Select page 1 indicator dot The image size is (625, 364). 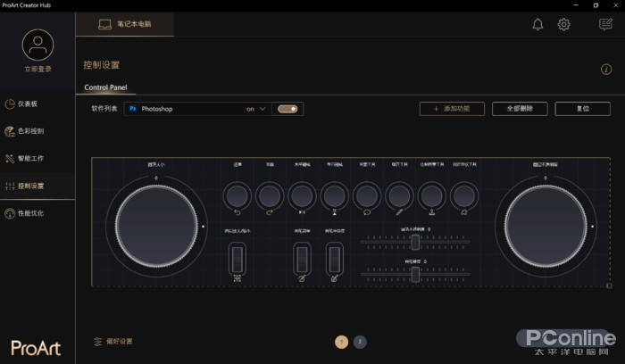341,342
